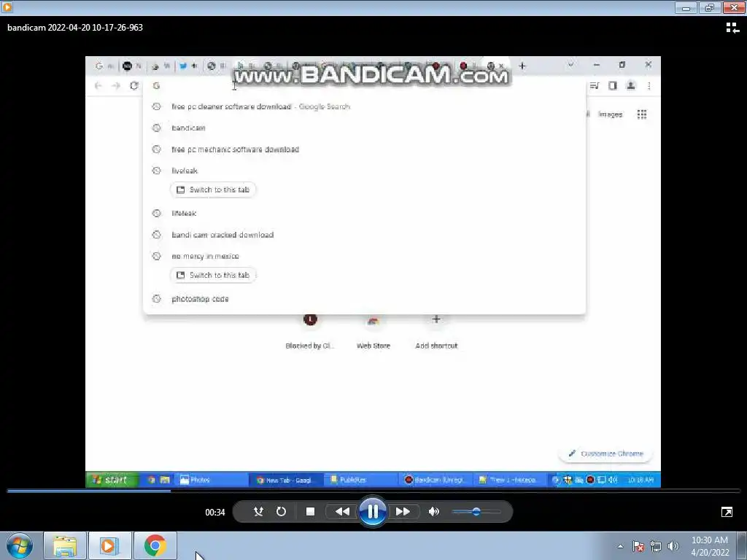Viewport: 747px width, 560px height.
Task: View the video in full screen
Action: [x=727, y=512]
